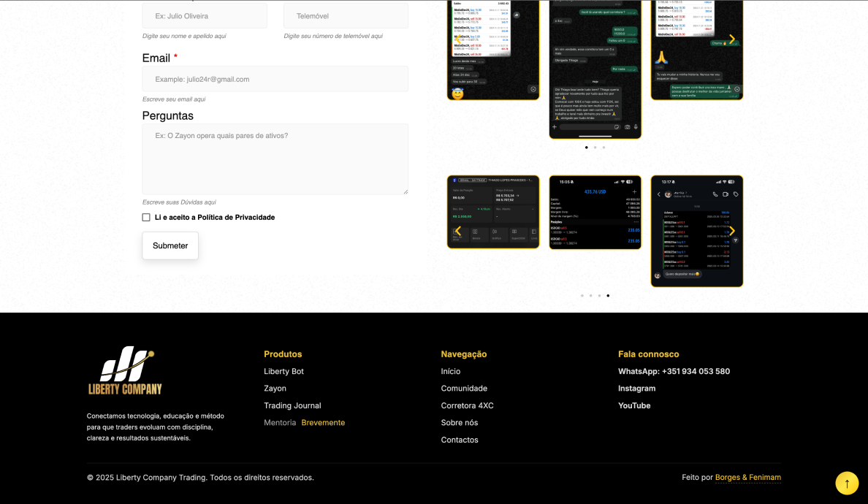Focus the Email input field

click(x=275, y=79)
